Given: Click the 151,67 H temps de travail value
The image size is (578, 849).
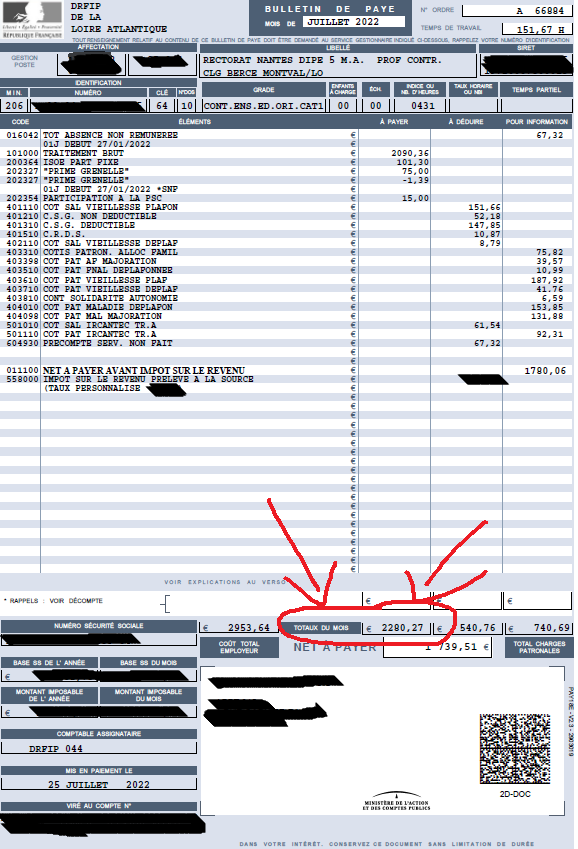Looking at the screenshot, I should pos(537,29).
